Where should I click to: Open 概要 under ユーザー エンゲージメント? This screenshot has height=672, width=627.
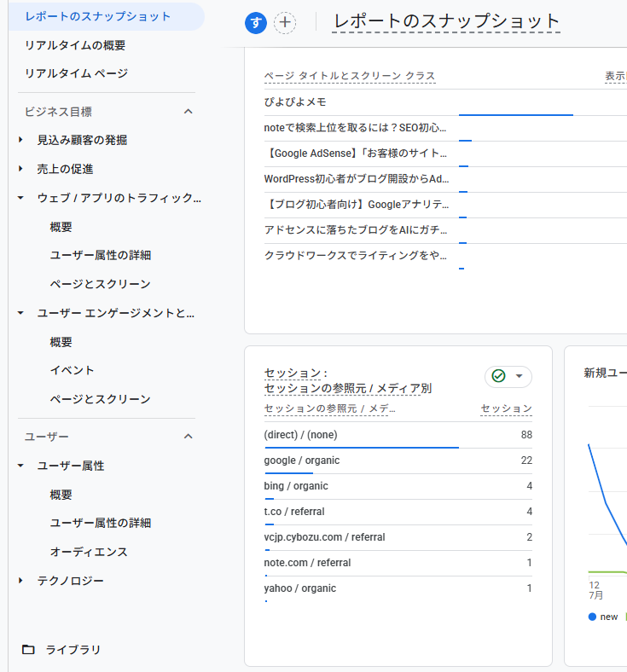(x=61, y=342)
